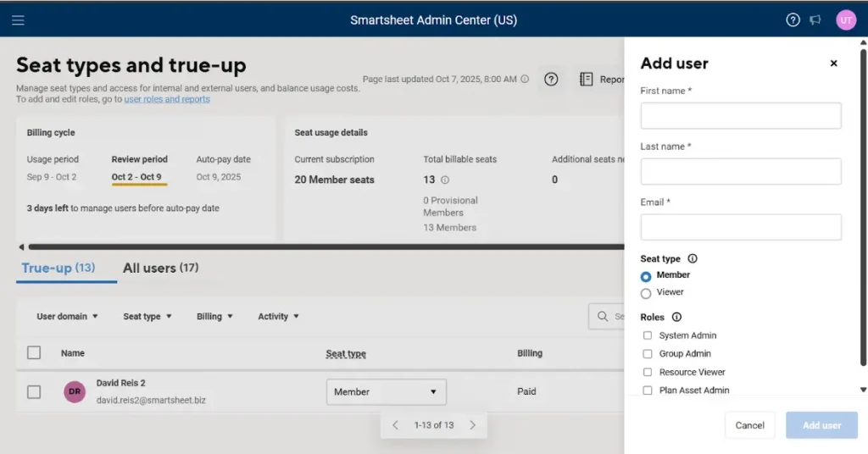Viewport: 868px width, 454px height.
Task: Click the info icon beside Roles
Action: (x=676, y=318)
